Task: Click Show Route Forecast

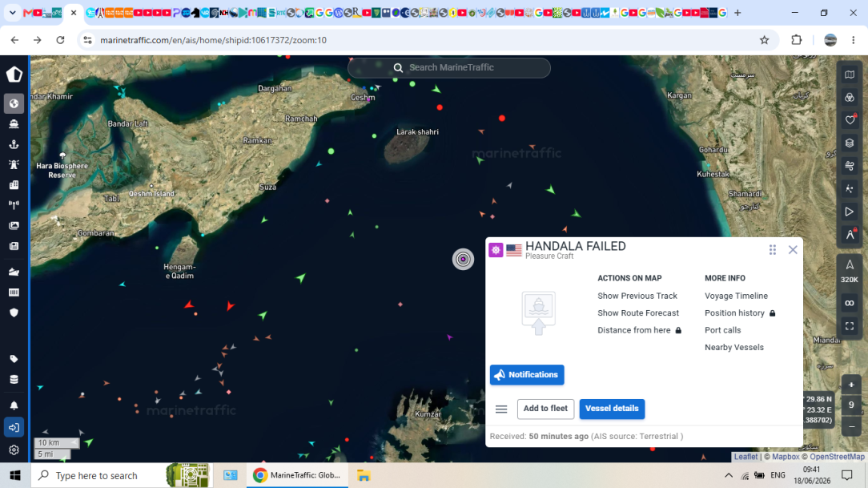Action: click(637, 313)
